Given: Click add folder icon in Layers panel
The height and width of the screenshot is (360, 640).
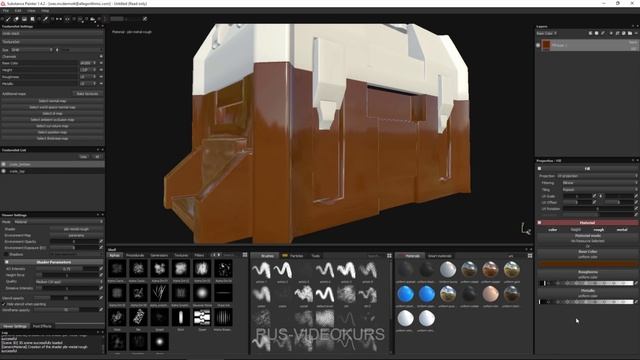Looking at the screenshot, I should click(x=630, y=33).
